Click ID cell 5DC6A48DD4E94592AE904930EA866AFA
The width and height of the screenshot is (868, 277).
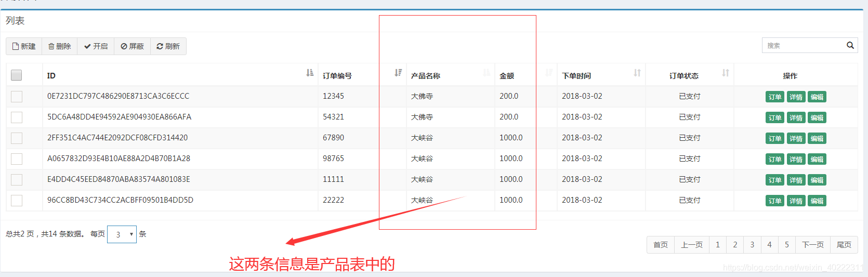120,117
